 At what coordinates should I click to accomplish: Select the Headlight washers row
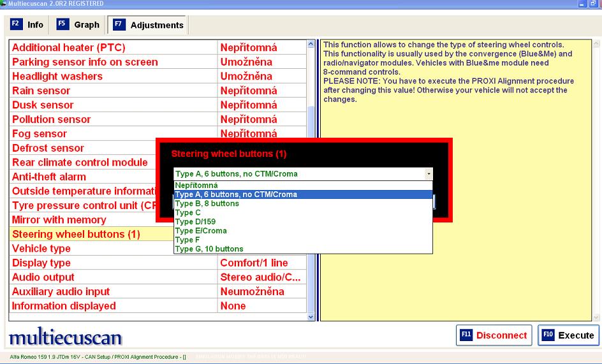(158, 76)
